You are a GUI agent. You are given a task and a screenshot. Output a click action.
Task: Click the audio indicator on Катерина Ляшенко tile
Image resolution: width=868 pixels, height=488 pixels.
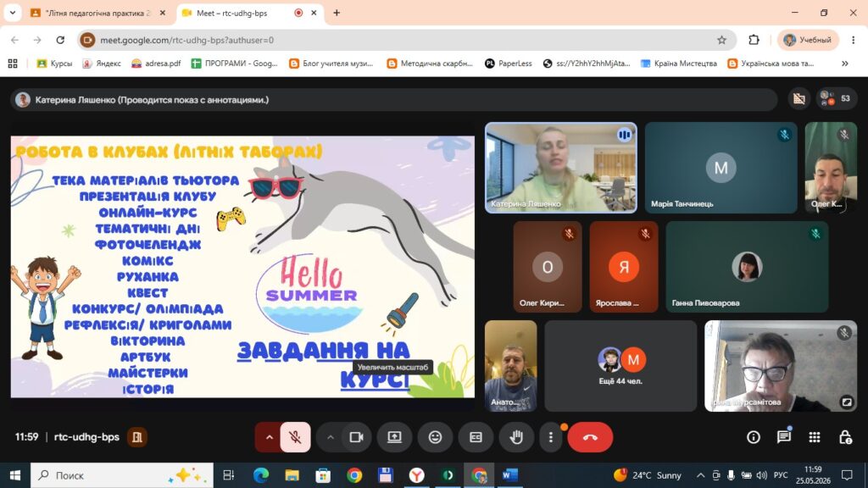coord(624,135)
